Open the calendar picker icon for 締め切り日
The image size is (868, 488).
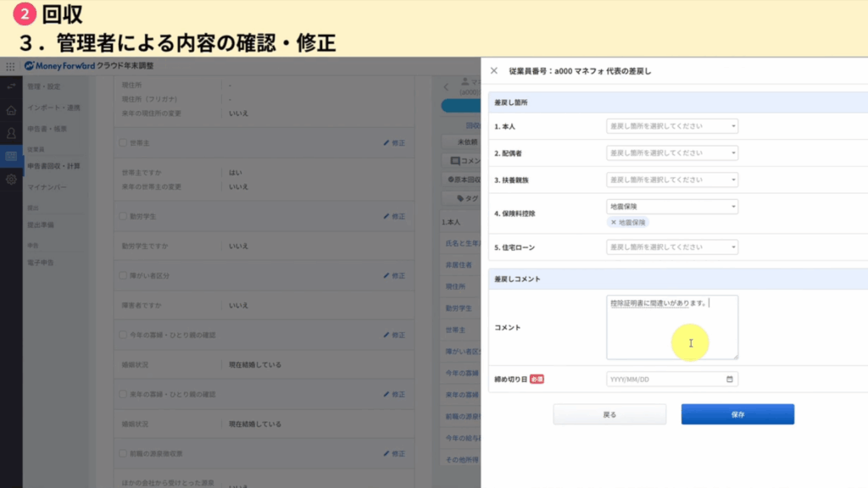pyautogui.click(x=730, y=380)
